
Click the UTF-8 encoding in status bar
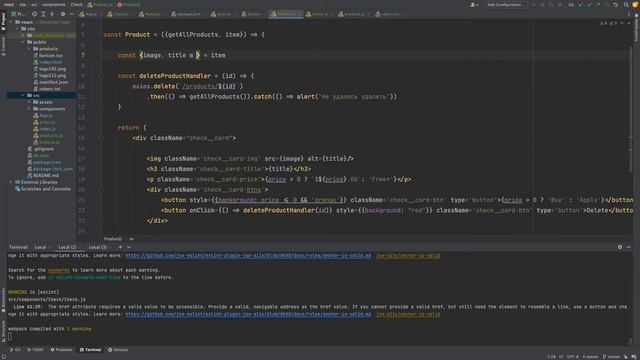(573, 357)
